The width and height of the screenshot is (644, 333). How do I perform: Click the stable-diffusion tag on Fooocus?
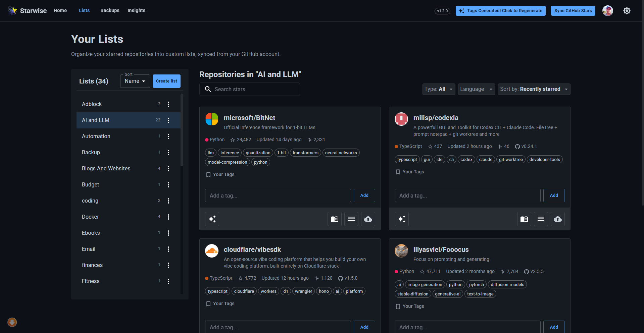(x=413, y=294)
